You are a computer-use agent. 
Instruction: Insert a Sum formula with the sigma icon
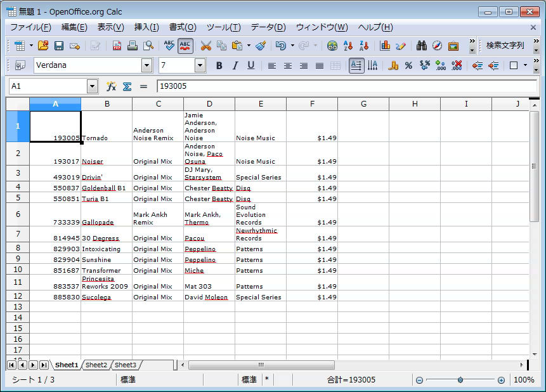pos(127,86)
